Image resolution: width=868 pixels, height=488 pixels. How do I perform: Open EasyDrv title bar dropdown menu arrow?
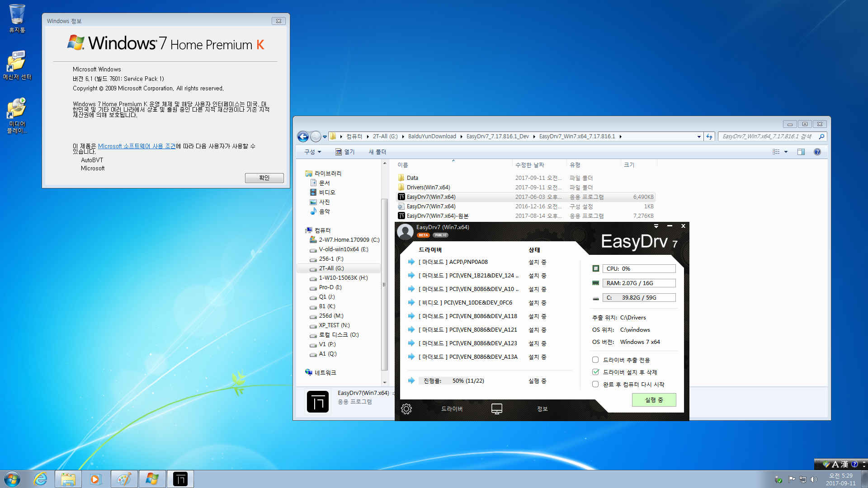[x=656, y=226]
